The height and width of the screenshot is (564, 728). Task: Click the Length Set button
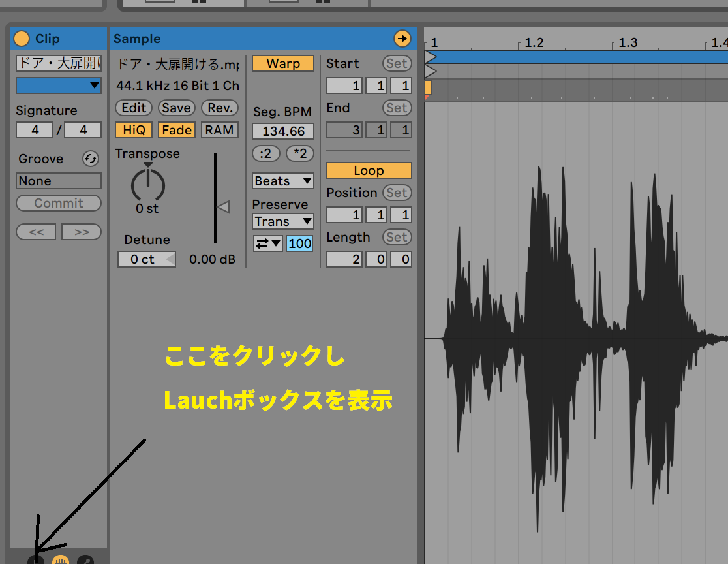(397, 237)
